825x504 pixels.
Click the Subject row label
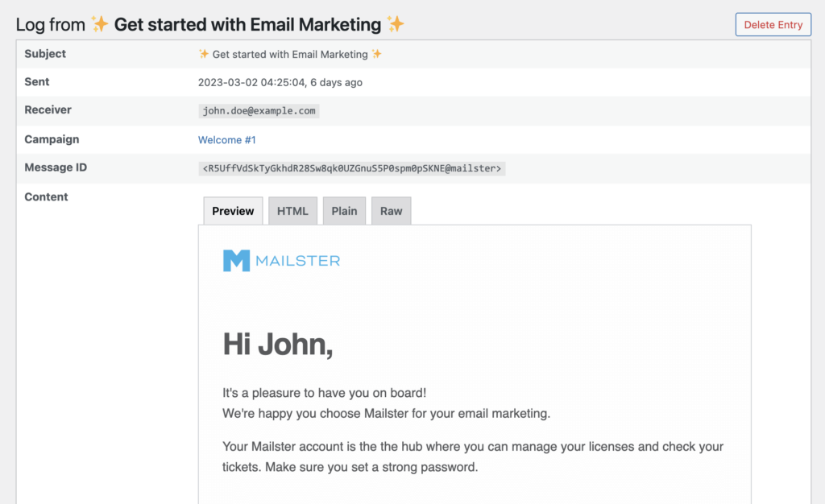[45, 54]
